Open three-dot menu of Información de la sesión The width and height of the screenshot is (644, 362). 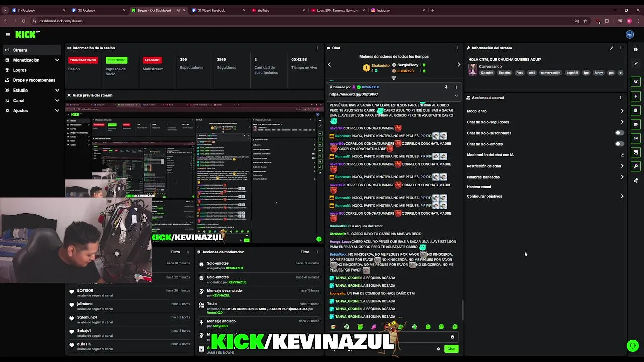click(317, 48)
